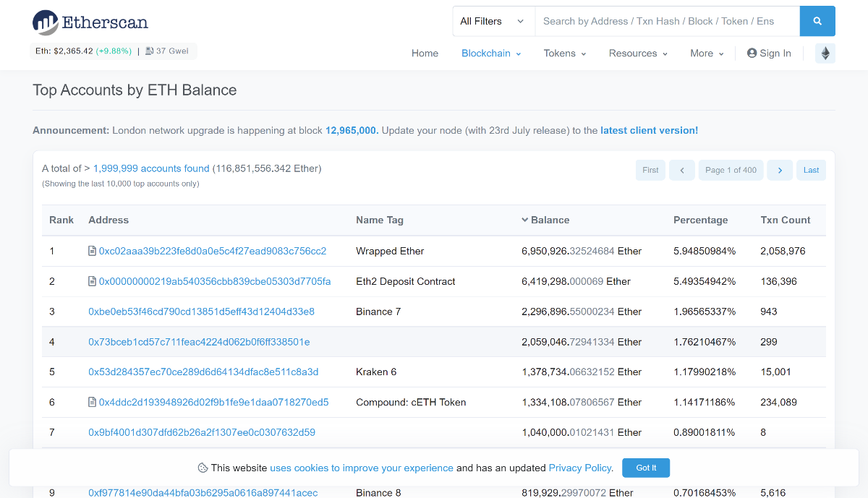Open the Home nav item

[x=425, y=53]
